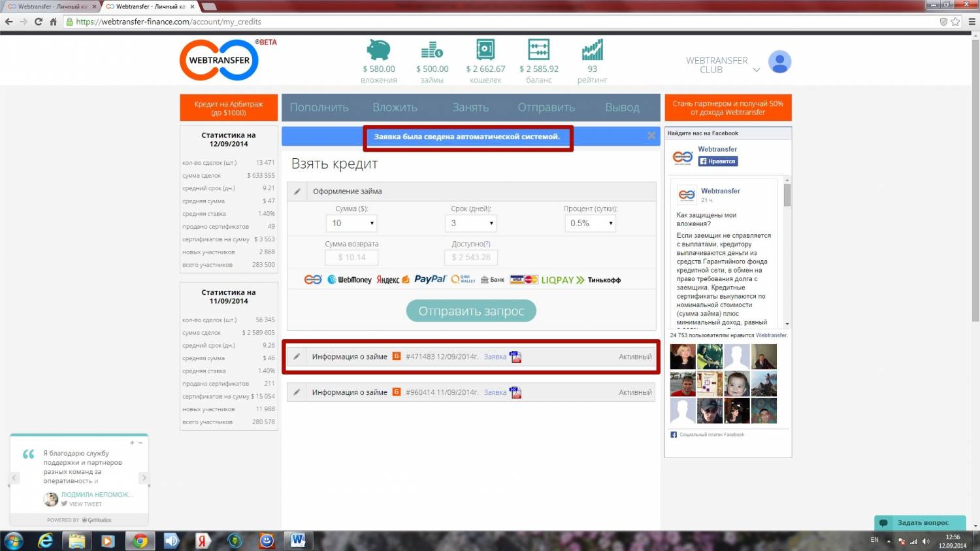Click the partner 50% income orange banner
This screenshot has width=980, height=551.
(x=728, y=108)
